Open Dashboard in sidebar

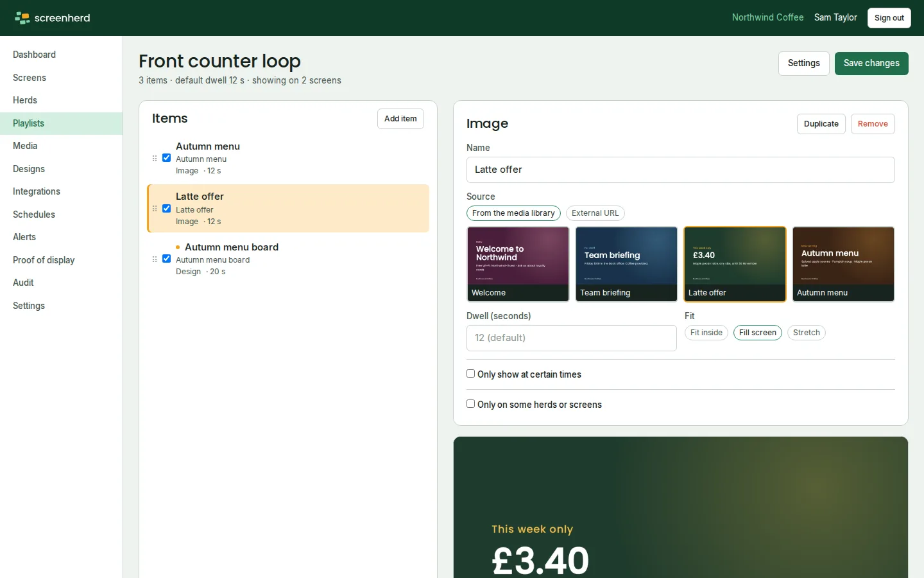61,55
